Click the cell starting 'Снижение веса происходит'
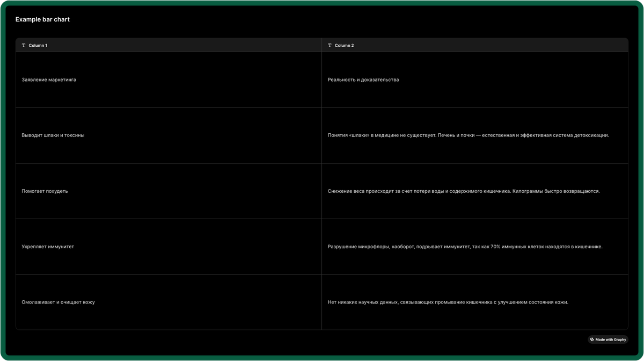 [475, 191]
